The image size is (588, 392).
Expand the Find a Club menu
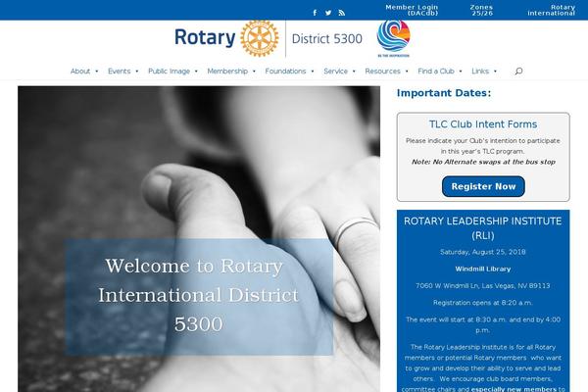439,71
